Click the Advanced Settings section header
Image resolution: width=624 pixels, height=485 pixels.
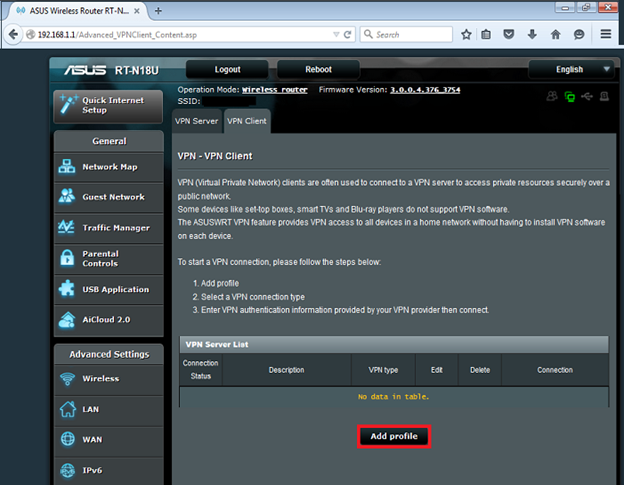(109, 354)
